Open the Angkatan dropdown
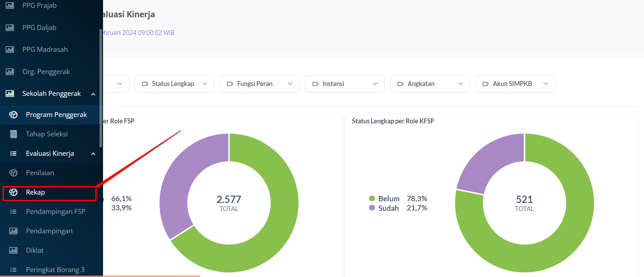 [x=430, y=84]
